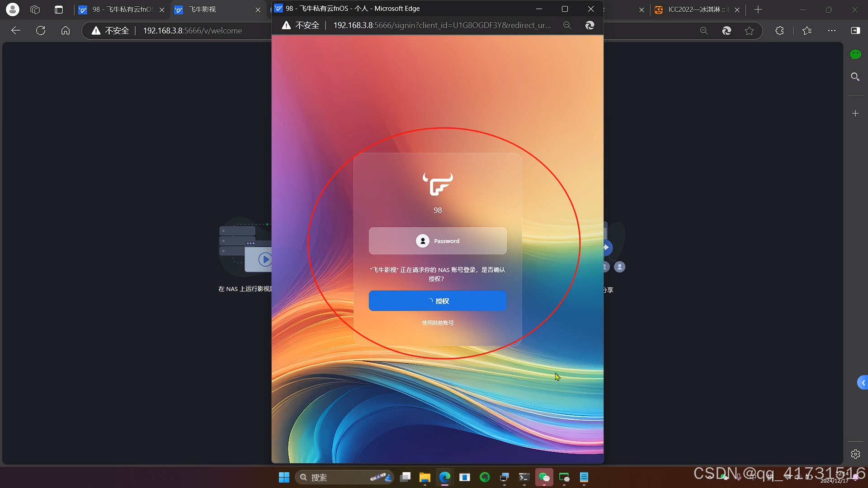868x488 pixels.
Task: Select the Password account field
Action: click(437, 241)
